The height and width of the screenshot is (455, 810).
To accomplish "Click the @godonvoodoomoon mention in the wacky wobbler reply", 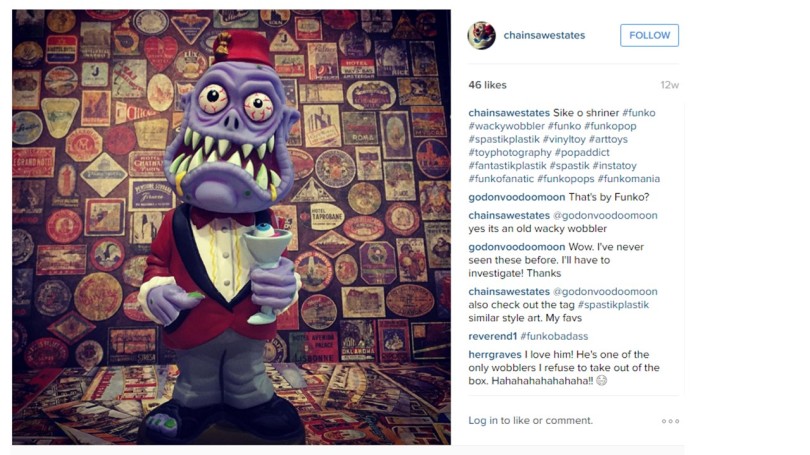I will [605, 215].
